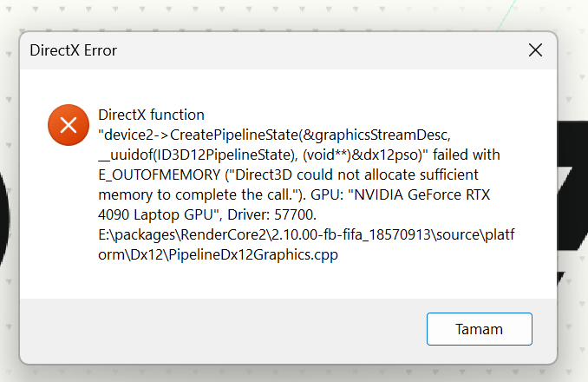Close the DirectX Error dialog
The image size is (588, 382).
535,50
